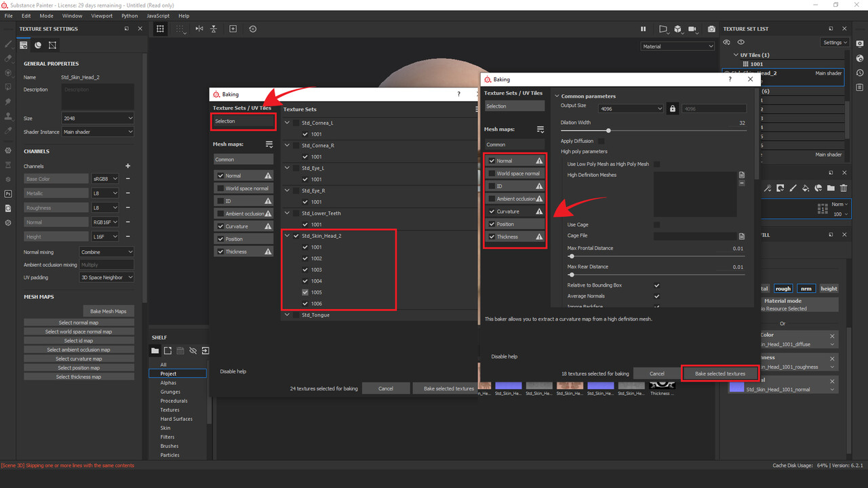Enable Apply Diffusion checkbox
The width and height of the screenshot is (868, 488).
click(x=601, y=141)
